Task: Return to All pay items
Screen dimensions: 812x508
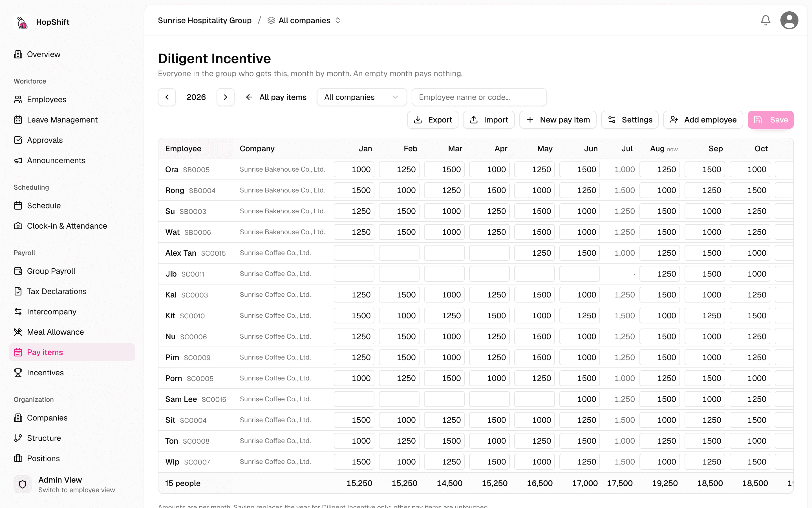Action: point(276,97)
